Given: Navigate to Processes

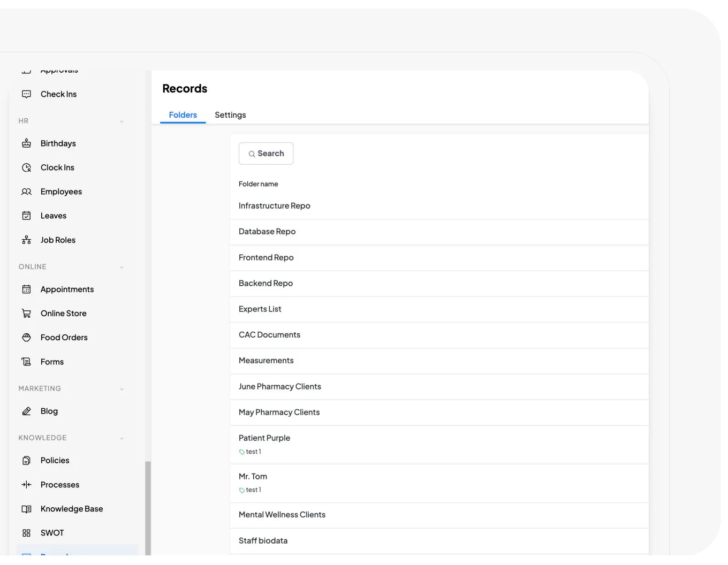Looking at the screenshot, I should pos(60,485).
